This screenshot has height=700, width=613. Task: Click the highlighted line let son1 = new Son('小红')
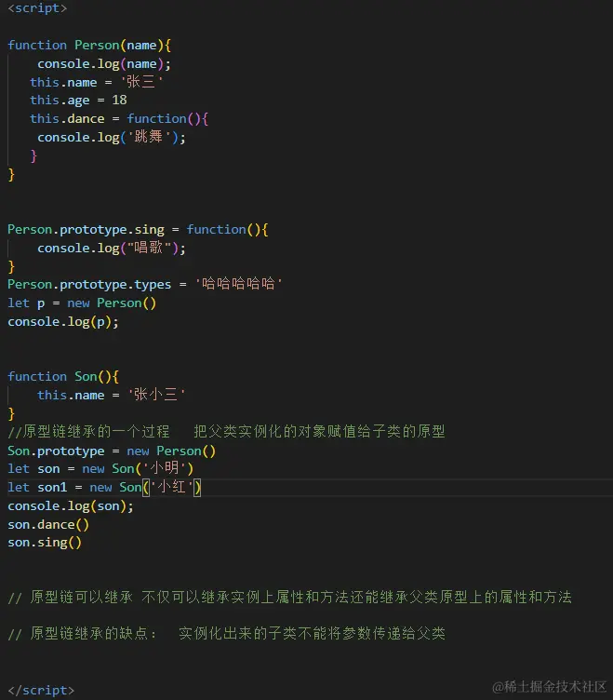(x=104, y=487)
